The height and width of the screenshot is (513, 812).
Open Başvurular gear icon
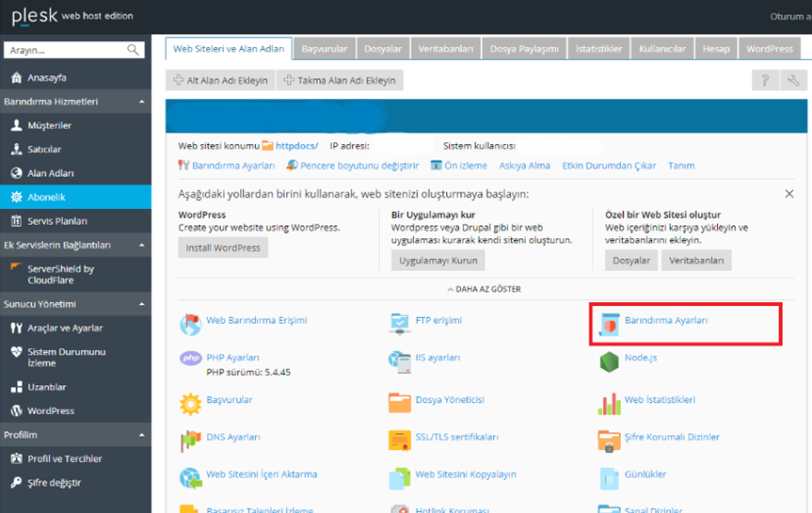coord(191,404)
